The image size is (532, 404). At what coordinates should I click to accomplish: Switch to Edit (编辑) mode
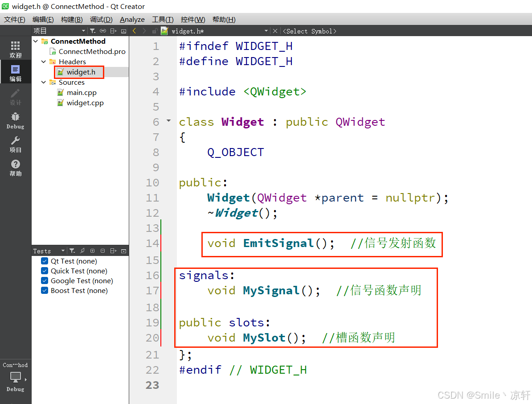(x=15, y=73)
